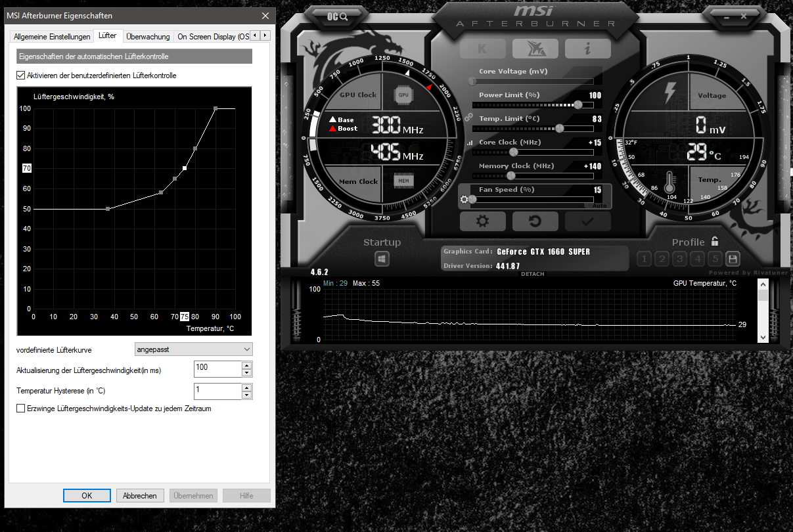This screenshot has width=793, height=532.
Task: Click the Core Clock slider handle
Action: 513,152
